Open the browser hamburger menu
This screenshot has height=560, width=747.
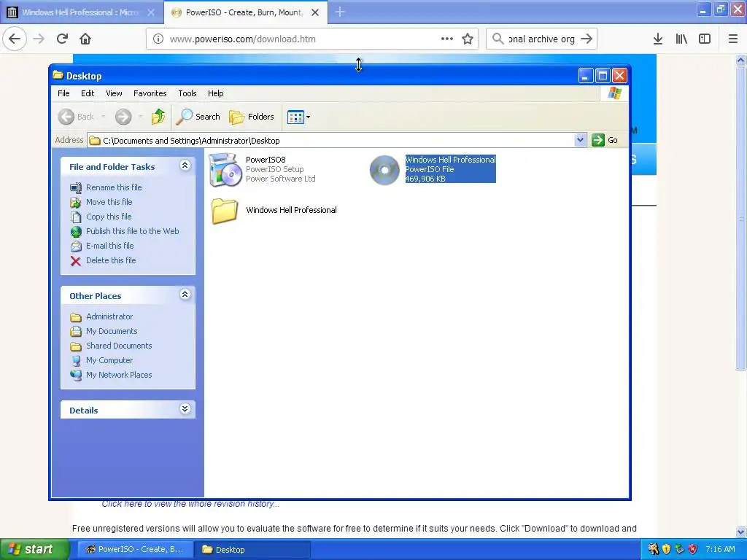[x=732, y=39]
